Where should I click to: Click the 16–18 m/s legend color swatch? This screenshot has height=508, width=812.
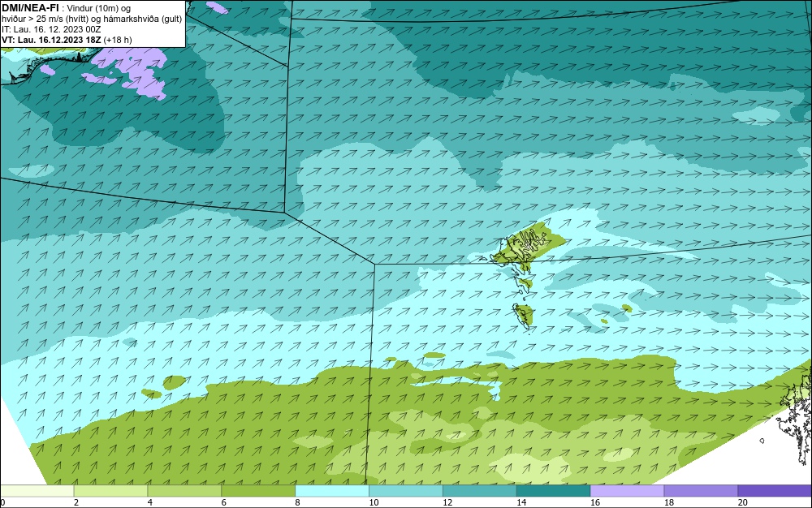click(x=627, y=491)
